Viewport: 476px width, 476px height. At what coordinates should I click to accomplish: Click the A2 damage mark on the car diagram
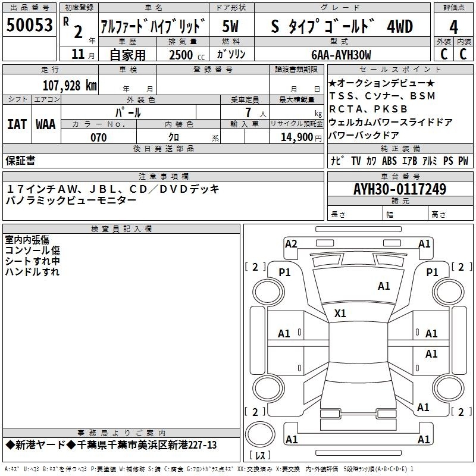[x=291, y=243]
